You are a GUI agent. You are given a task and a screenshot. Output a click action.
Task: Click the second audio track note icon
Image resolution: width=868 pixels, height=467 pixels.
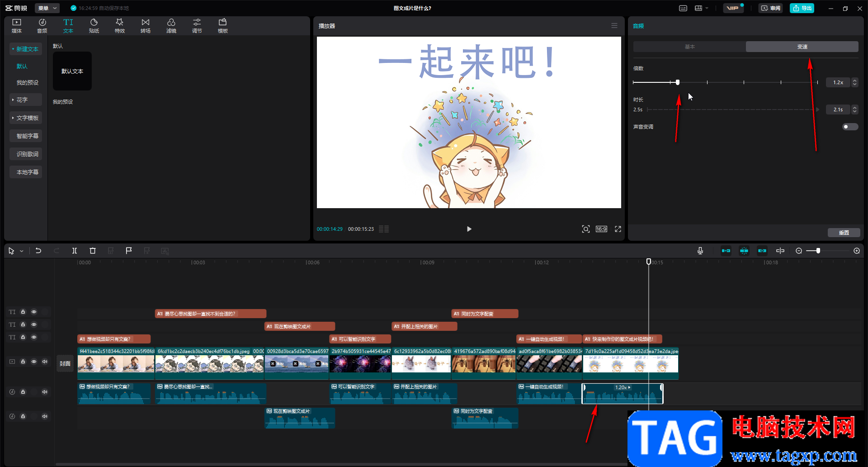point(12,416)
